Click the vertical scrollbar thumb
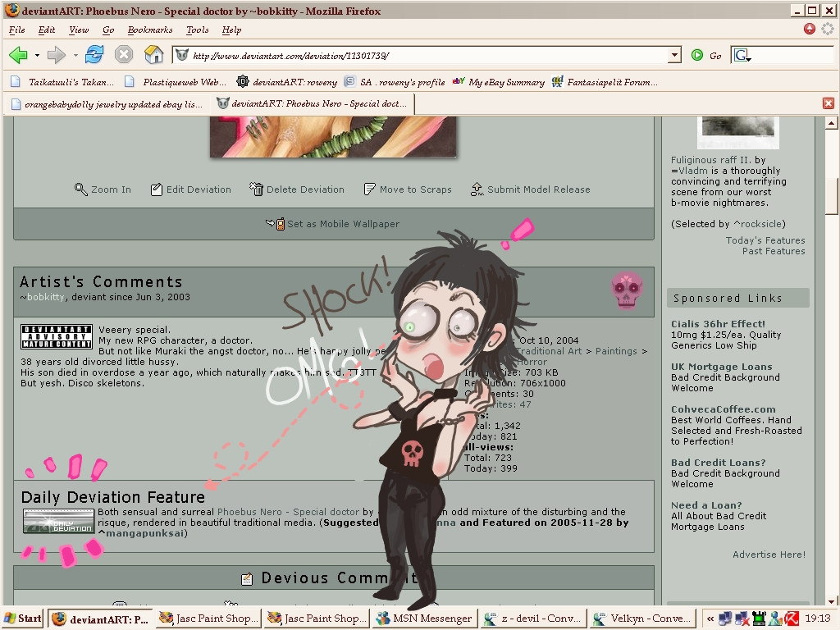840x630 pixels. (831, 196)
